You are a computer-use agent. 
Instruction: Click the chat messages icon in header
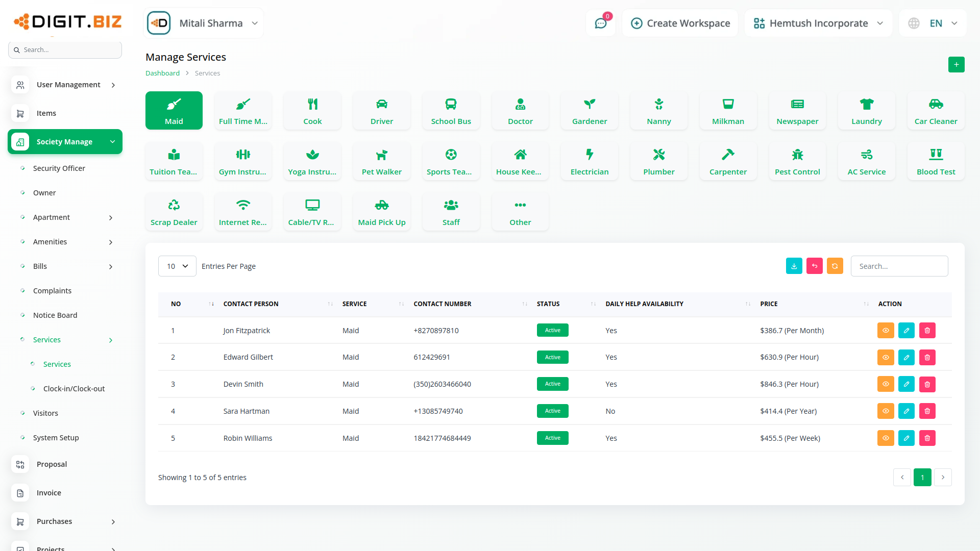pyautogui.click(x=600, y=23)
